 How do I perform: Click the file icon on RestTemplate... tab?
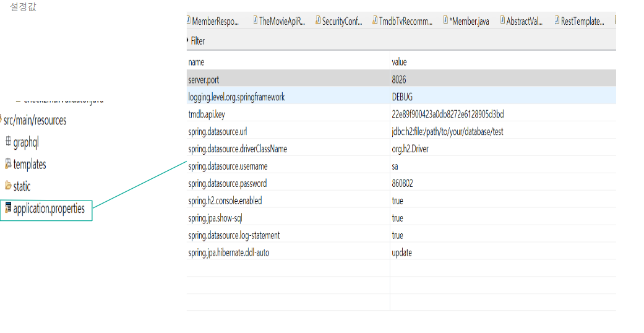click(557, 20)
